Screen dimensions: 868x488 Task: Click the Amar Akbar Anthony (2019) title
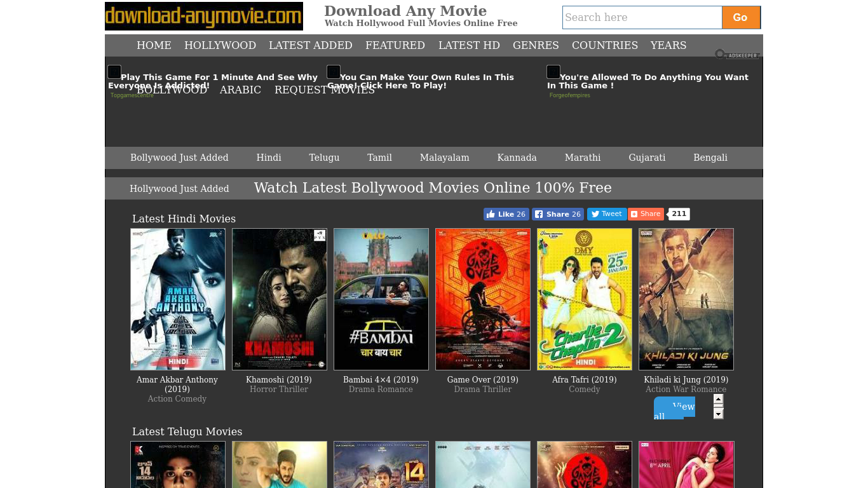click(x=177, y=384)
